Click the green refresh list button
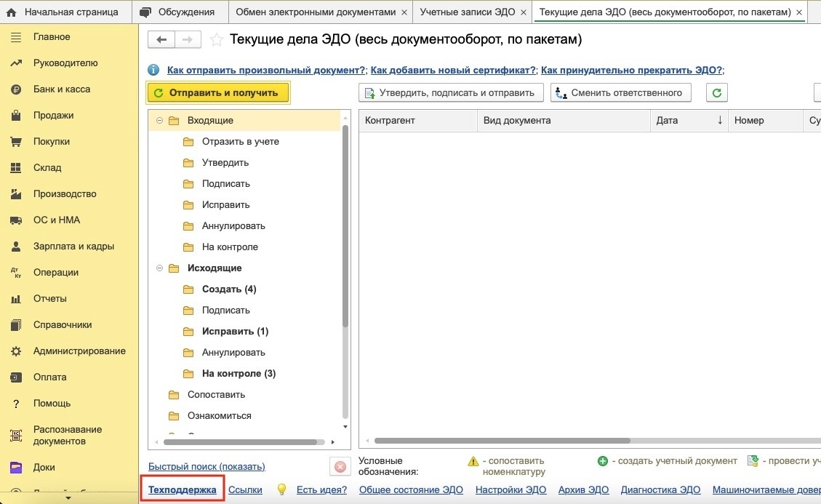The width and height of the screenshot is (821, 504). [717, 93]
